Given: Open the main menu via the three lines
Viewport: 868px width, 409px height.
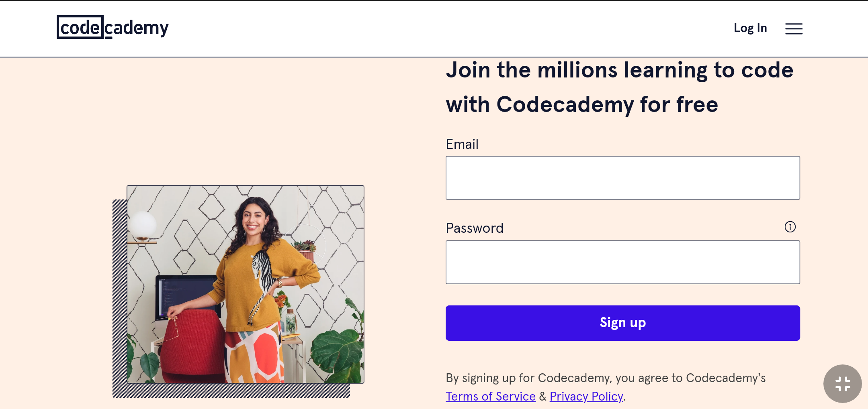Looking at the screenshot, I should (x=794, y=28).
